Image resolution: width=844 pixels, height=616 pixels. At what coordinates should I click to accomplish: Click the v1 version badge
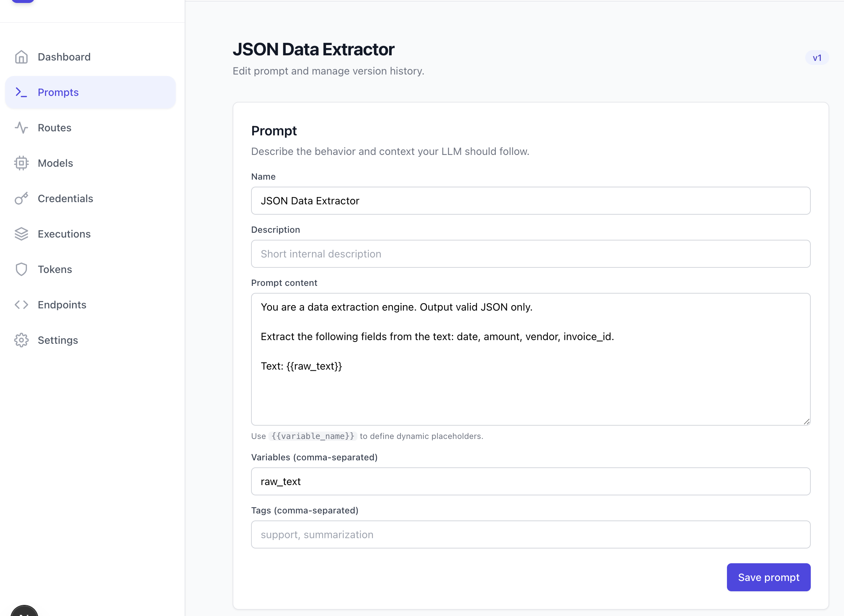coord(817,58)
